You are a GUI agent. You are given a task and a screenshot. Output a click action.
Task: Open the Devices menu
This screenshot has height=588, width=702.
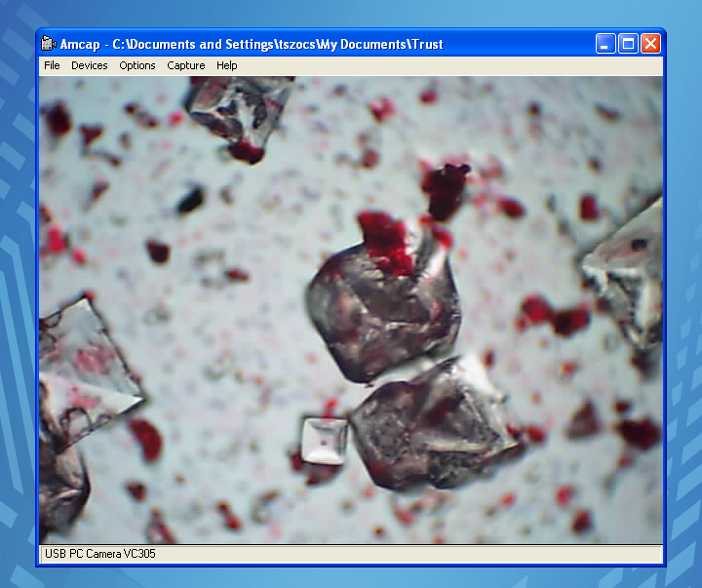click(x=90, y=65)
